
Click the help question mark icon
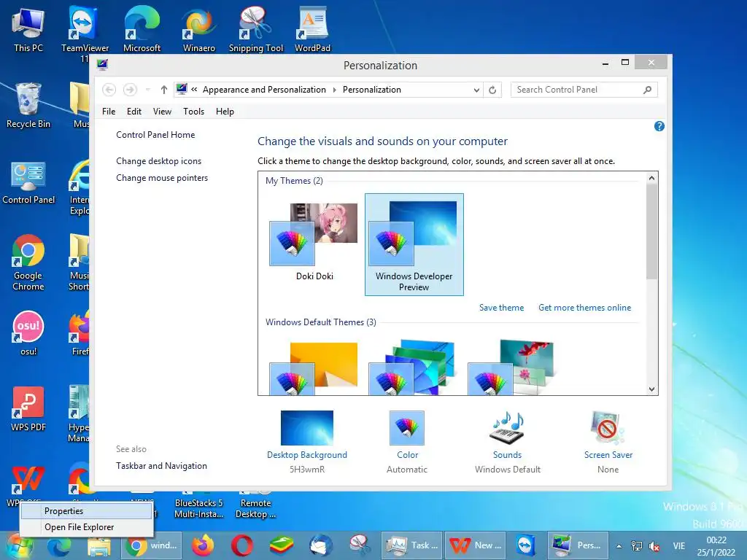coord(659,126)
